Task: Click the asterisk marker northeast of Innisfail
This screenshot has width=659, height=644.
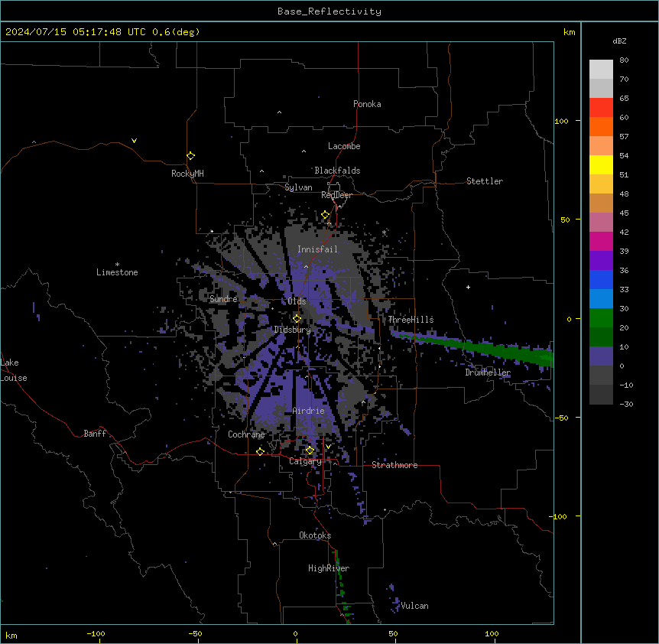Action: coord(384,232)
